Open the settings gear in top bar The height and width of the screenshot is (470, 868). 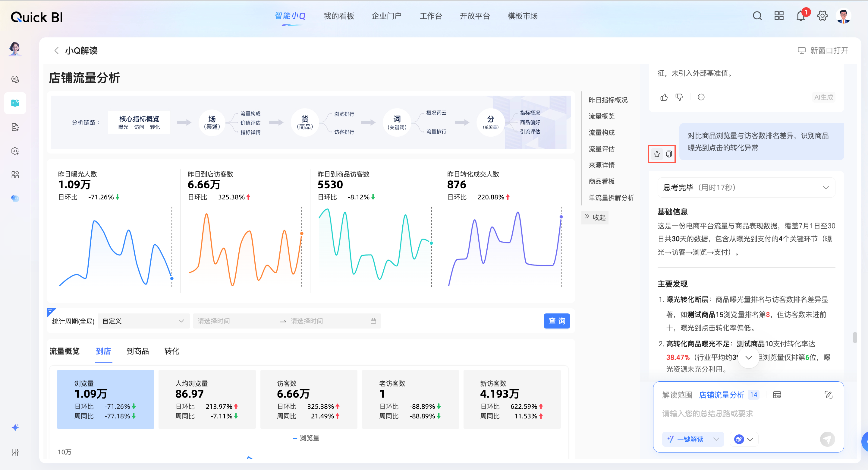point(822,16)
